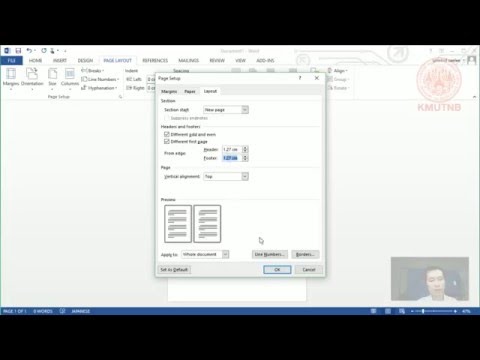
Task: Open the Section start dropdown
Action: [226, 110]
